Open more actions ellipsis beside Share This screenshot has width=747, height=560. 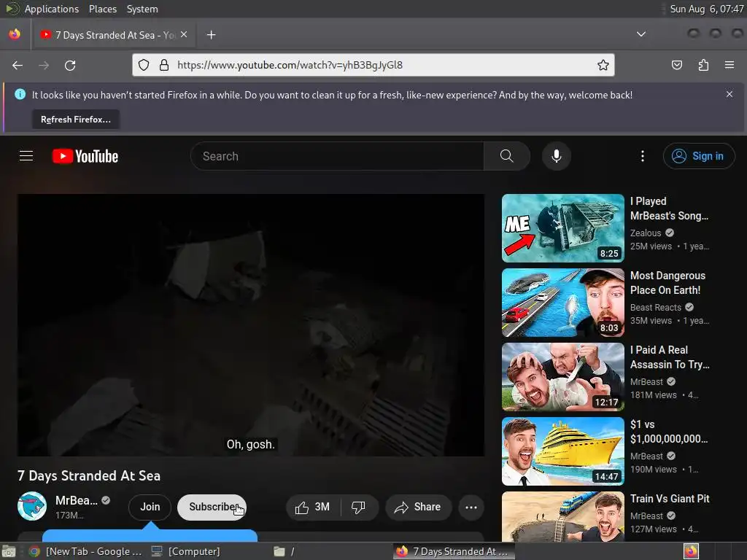pyautogui.click(x=471, y=507)
